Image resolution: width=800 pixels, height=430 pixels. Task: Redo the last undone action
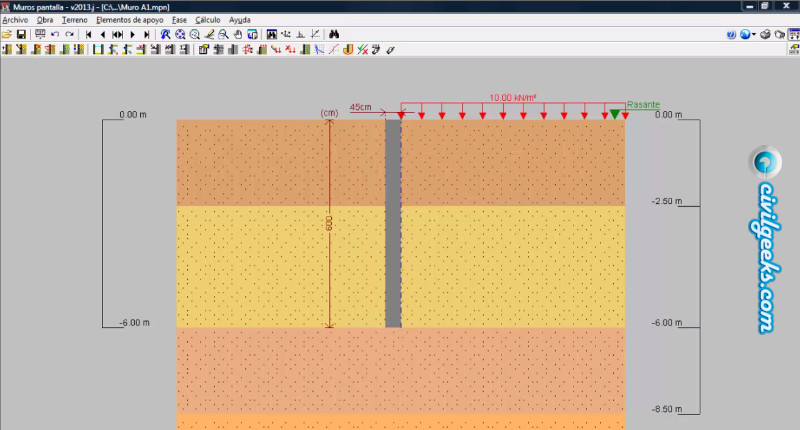click(x=69, y=34)
